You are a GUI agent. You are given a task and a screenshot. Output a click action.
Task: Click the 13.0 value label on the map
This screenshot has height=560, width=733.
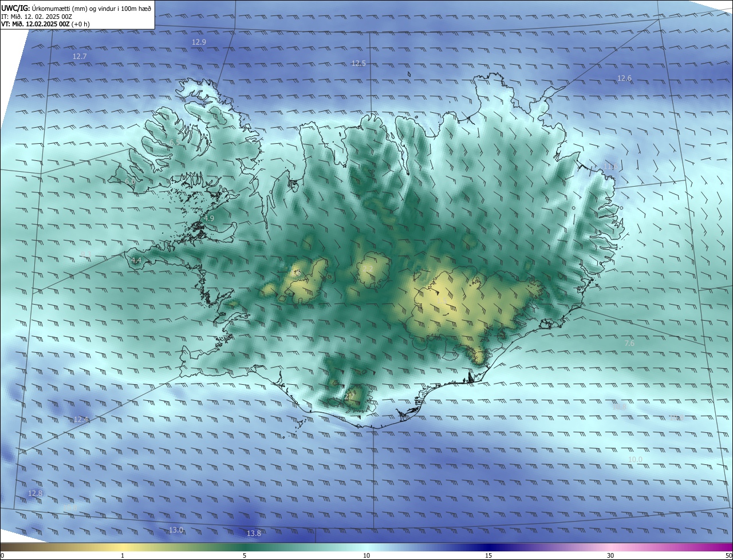tap(176, 530)
